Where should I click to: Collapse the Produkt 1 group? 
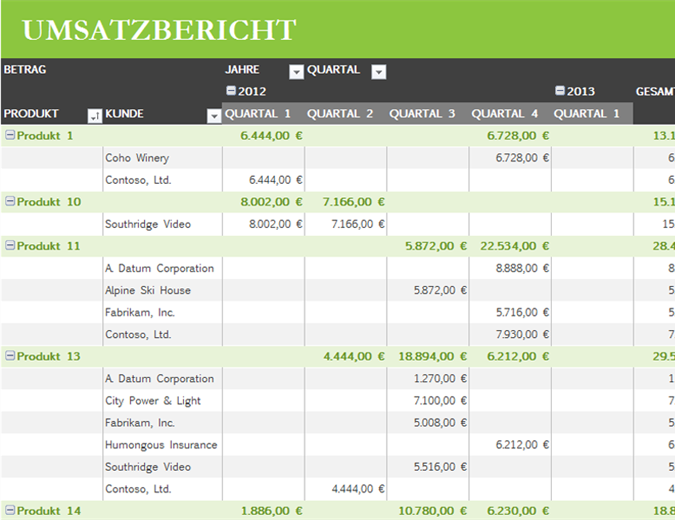click(x=10, y=135)
